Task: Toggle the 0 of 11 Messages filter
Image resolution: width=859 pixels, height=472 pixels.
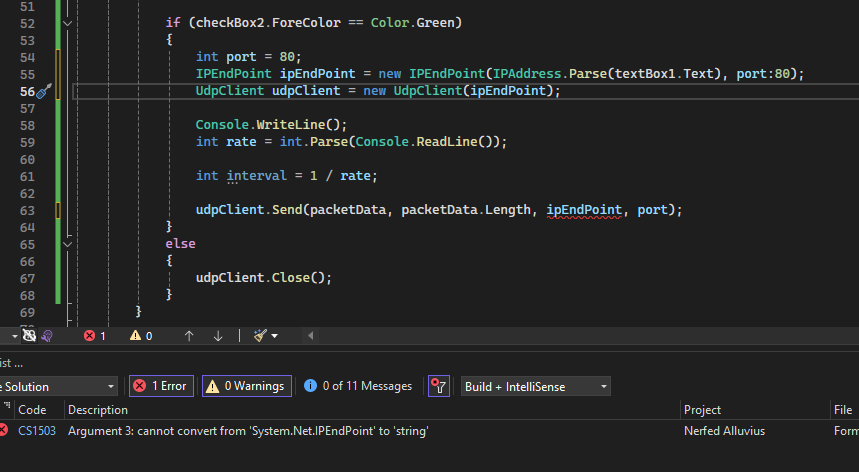Action: click(358, 386)
